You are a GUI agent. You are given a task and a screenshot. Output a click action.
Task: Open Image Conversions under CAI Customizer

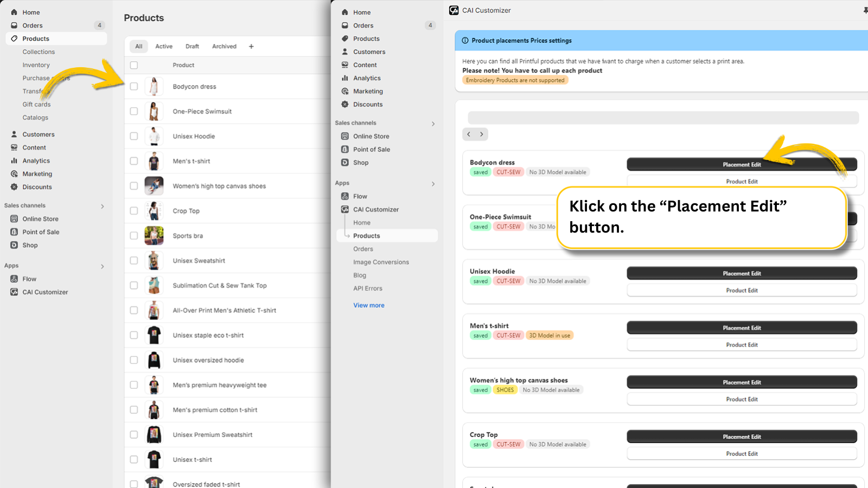(x=381, y=262)
